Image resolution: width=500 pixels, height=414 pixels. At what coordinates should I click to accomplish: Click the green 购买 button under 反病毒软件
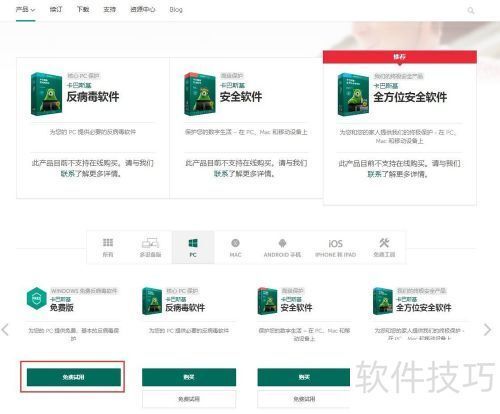coord(189,377)
